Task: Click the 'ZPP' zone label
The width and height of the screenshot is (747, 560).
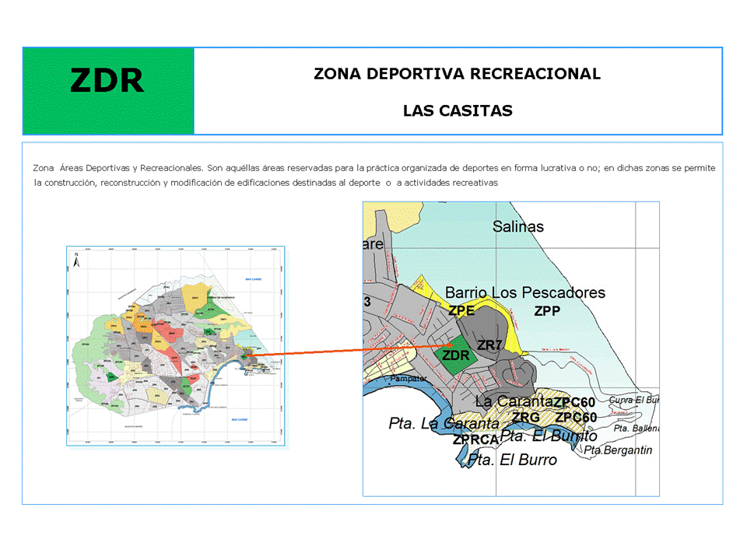Action: point(547,311)
